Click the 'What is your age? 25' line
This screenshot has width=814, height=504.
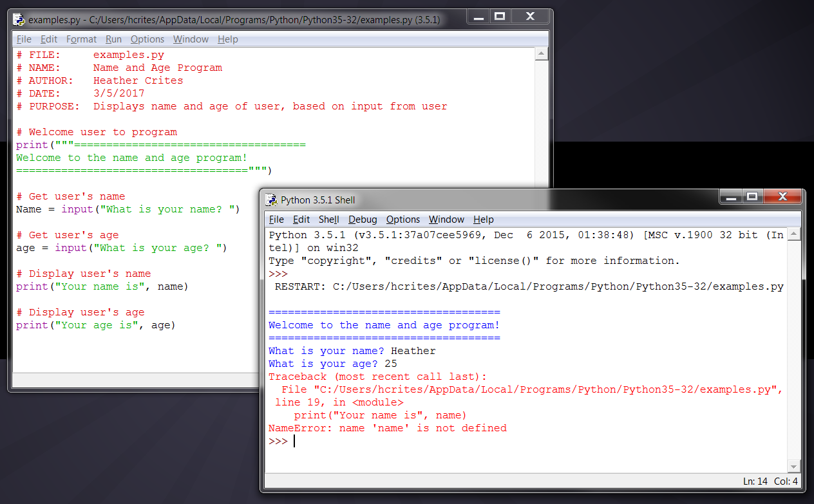click(333, 364)
